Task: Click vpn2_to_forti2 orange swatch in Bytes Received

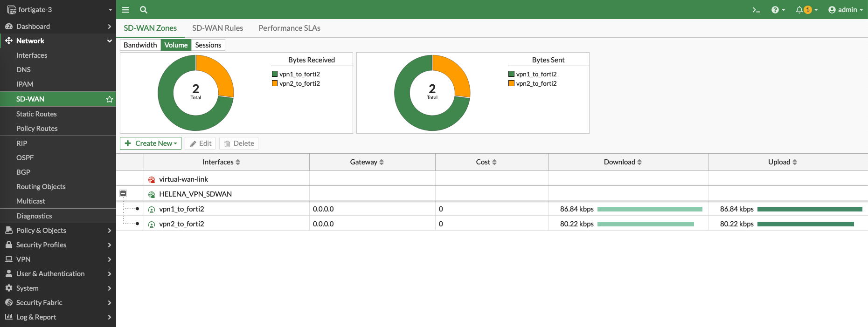Action: point(275,83)
